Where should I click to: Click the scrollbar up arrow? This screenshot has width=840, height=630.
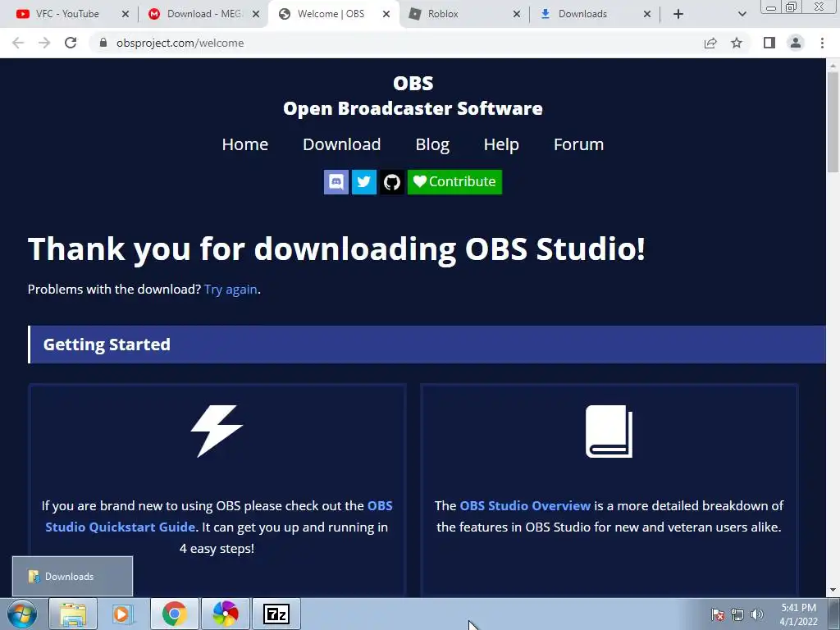833,66
